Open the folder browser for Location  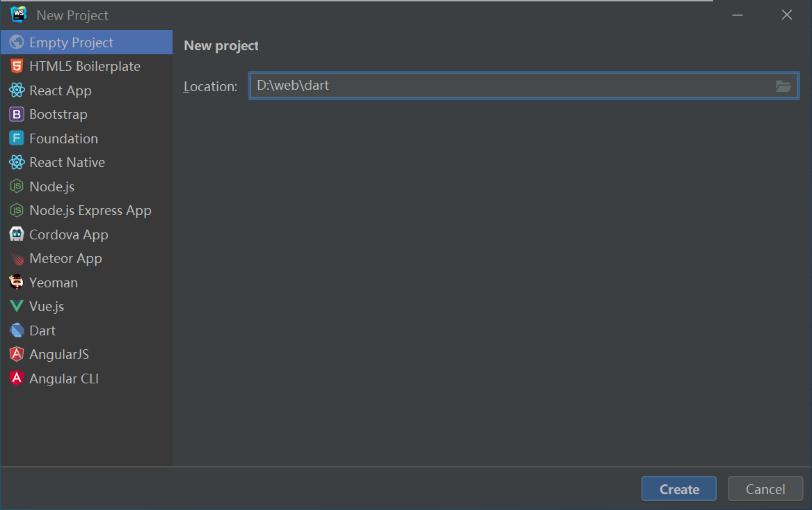click(783, 86)
